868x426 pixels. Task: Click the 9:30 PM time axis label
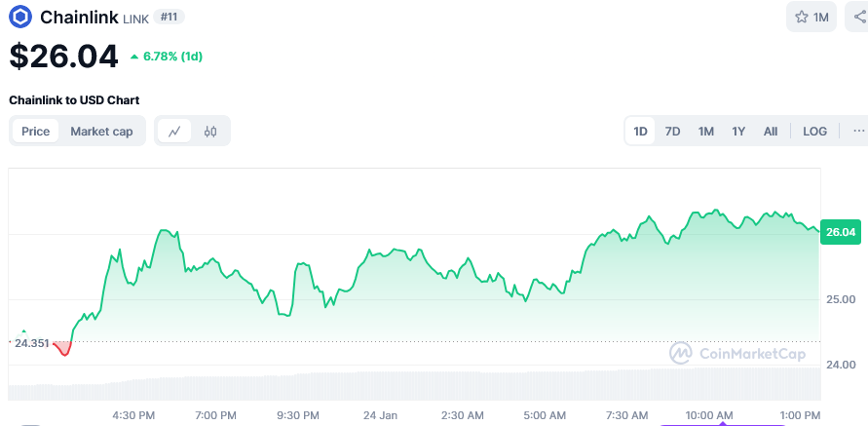click(299, 415)
